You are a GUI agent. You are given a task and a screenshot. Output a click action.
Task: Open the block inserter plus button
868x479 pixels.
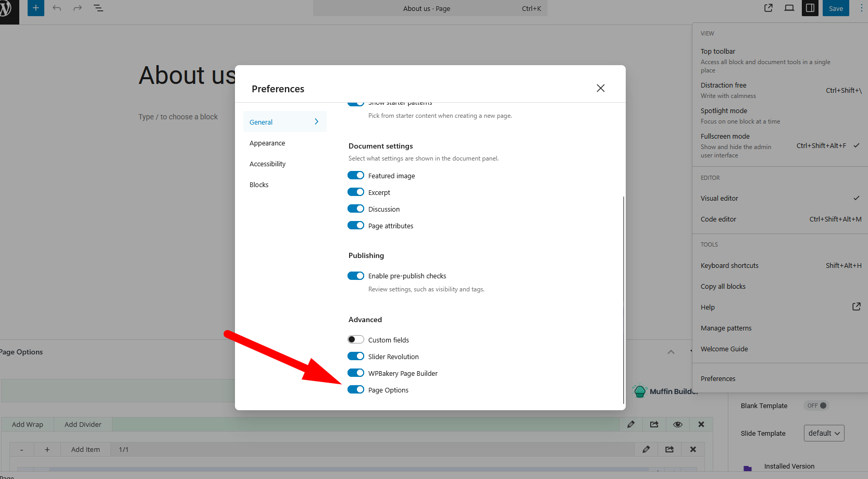tap(35, 8)
